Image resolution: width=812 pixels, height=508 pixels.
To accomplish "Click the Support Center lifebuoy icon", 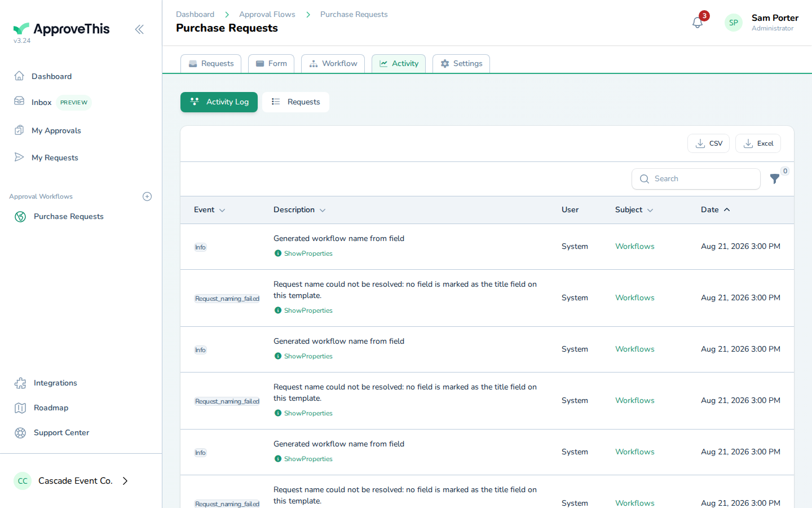I will click(20, 433).
